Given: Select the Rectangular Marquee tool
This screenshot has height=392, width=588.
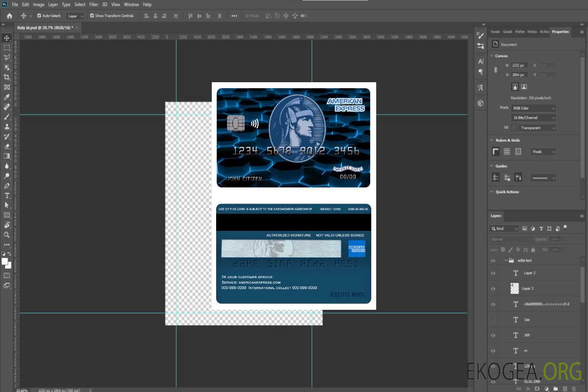Looking at the screenshot, I should click(7, 48).
